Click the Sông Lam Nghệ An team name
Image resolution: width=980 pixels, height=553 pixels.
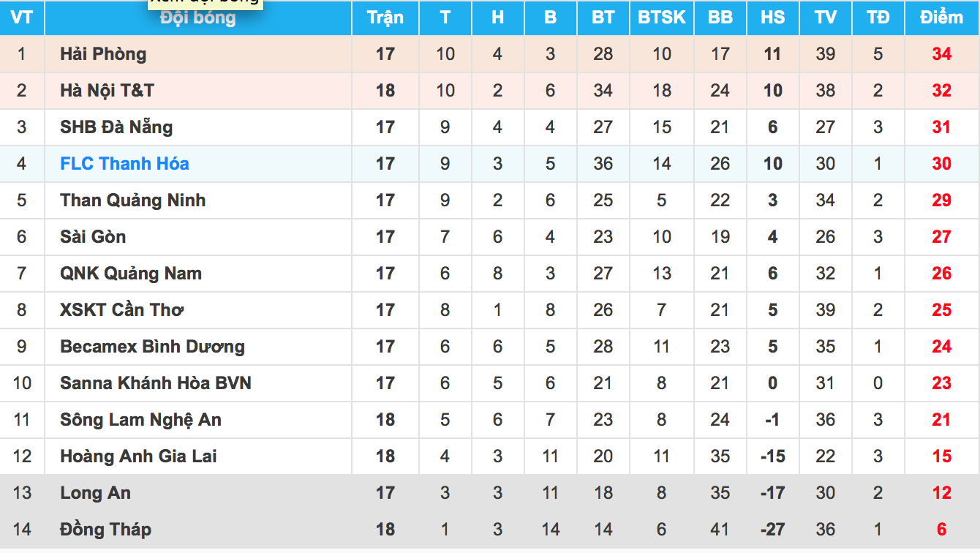pyautogui.click(x=140, y=420)
